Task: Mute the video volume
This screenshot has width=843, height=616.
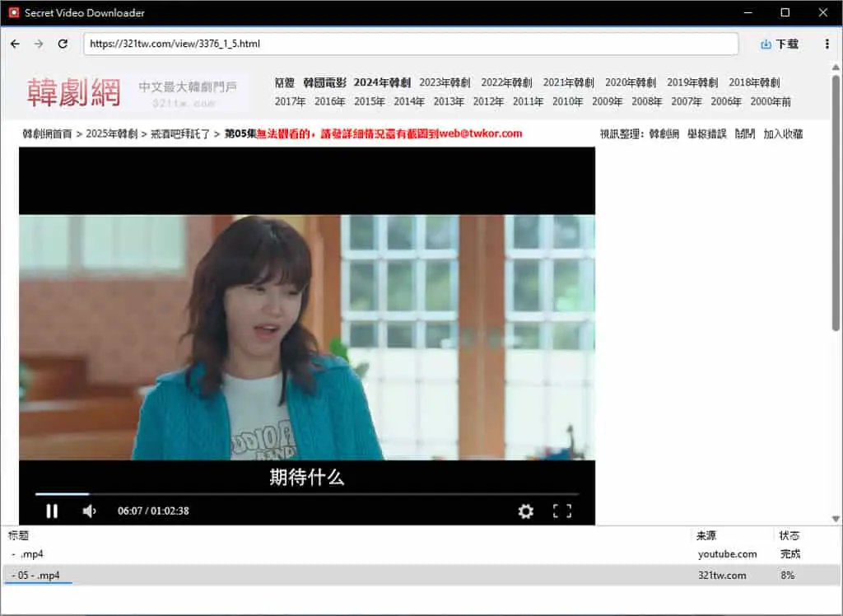Action: click(x=89, y=511)
